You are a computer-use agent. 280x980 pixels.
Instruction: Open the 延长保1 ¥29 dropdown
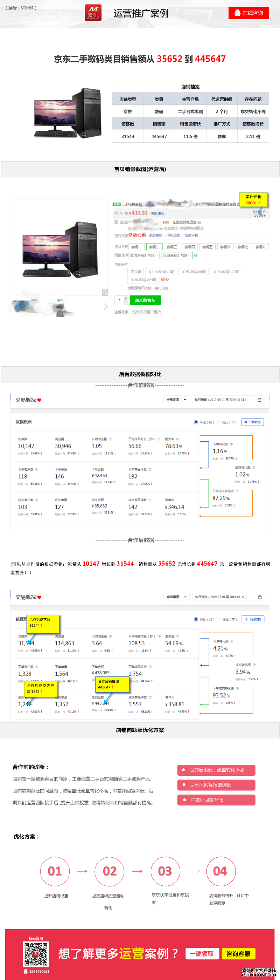(177, 255)
